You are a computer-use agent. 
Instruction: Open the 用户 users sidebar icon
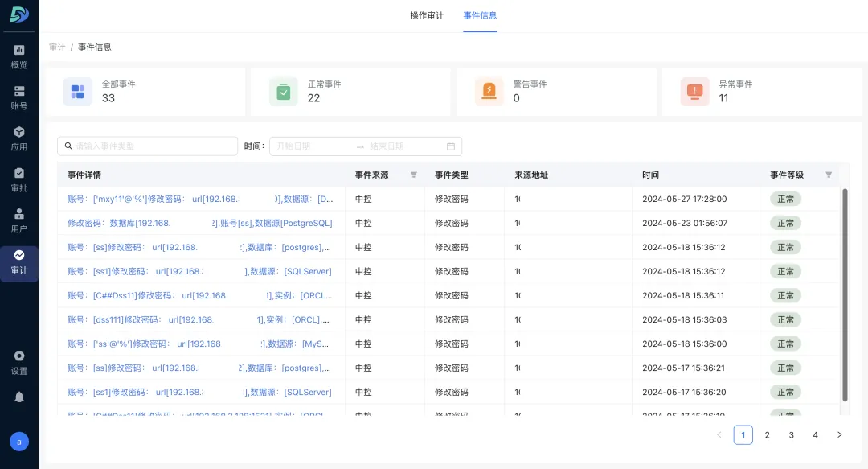point(19,214)
